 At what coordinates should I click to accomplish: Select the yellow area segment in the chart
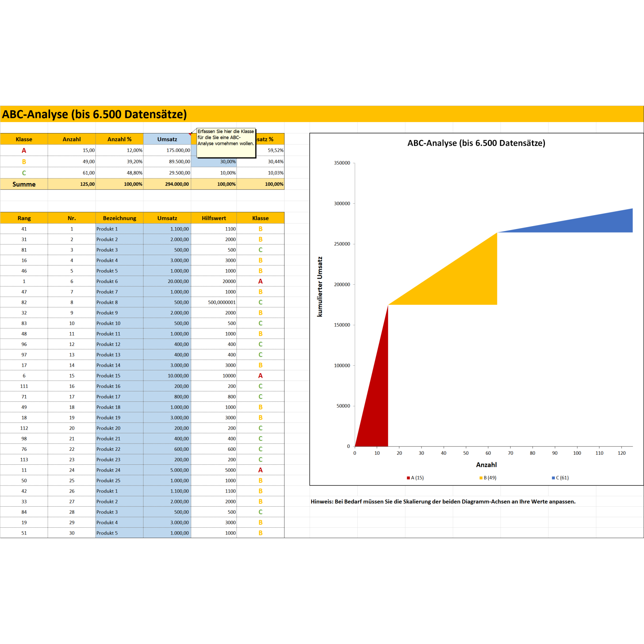[465, 283]
